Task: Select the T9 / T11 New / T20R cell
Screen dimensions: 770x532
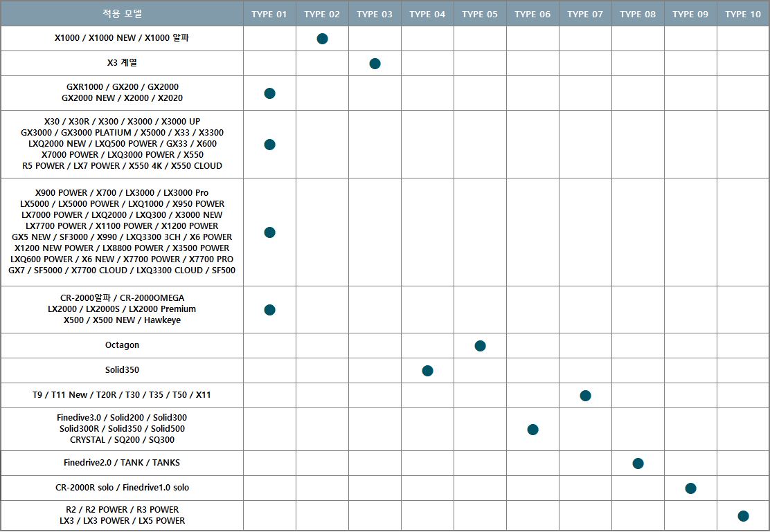Action: tap(123, 395)
